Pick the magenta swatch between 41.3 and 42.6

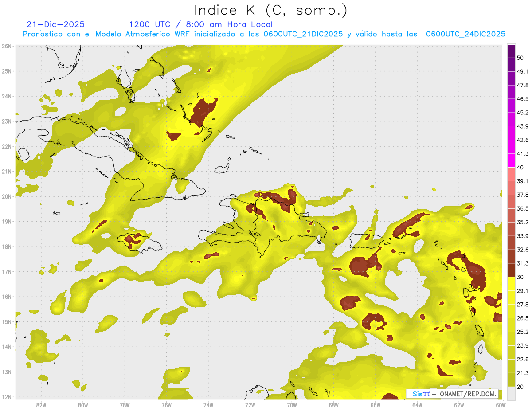click(511, 147)
